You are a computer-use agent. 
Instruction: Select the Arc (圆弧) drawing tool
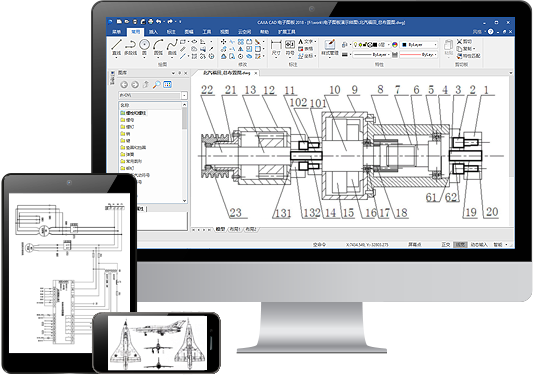[x=158, y=47]
